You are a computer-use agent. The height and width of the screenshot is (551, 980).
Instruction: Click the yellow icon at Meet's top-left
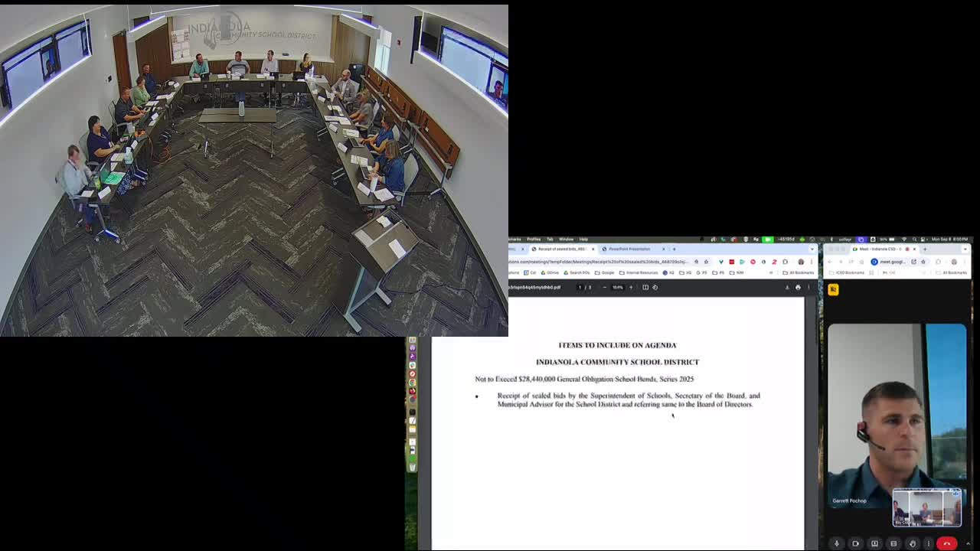tap(833, 289)
